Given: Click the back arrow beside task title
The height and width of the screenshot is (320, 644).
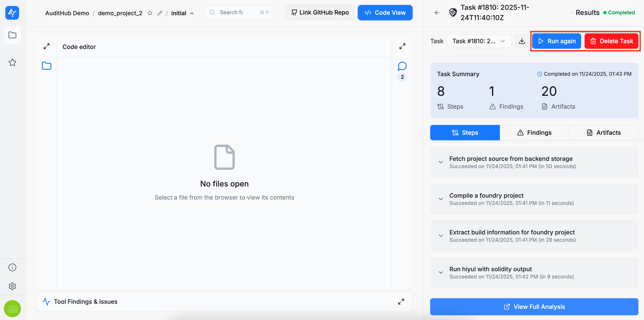Looking at the screenshot, I should pos(437,13).
